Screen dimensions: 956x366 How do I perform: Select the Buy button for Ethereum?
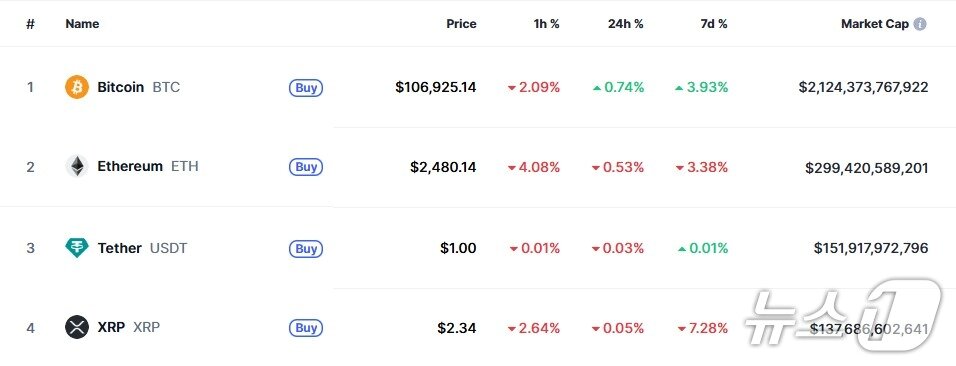pyautogui.click(x=306, y=167)
